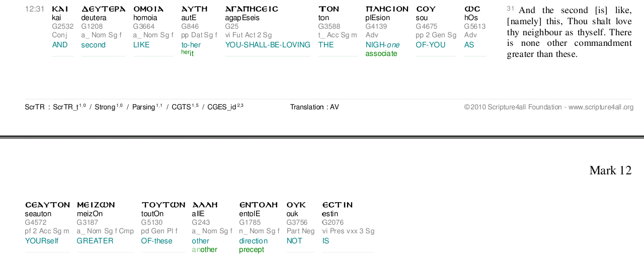Click the ScrTR_t source label in the footer

[x=66, y=107]
